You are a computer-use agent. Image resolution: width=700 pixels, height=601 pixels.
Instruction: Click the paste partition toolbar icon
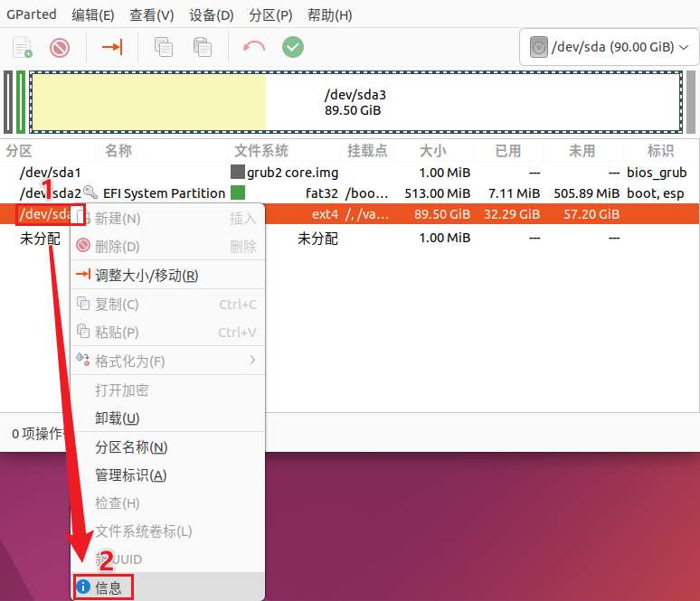click(x=203, y=47)
